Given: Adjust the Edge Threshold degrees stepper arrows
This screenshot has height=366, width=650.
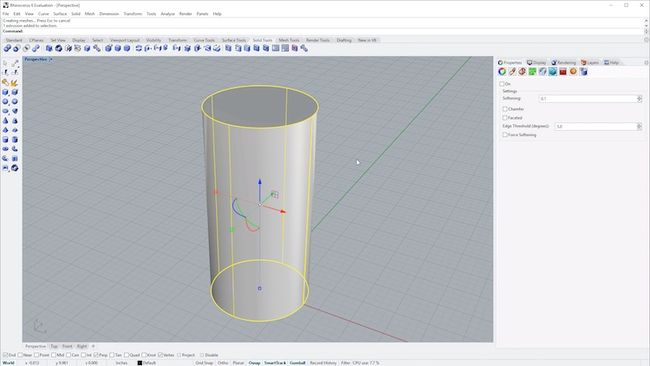Looking at the screenshot, I should (639, 126).
